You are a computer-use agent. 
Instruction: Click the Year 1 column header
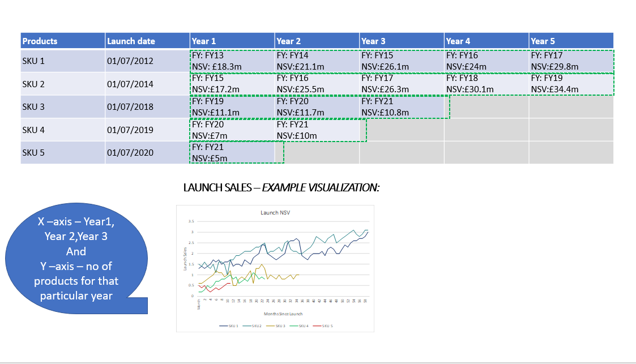pyautogui.click(x=232, y=41)
